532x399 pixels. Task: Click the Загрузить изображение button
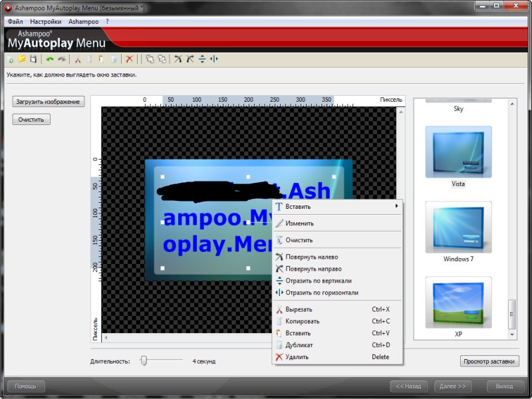click(48, 102)
